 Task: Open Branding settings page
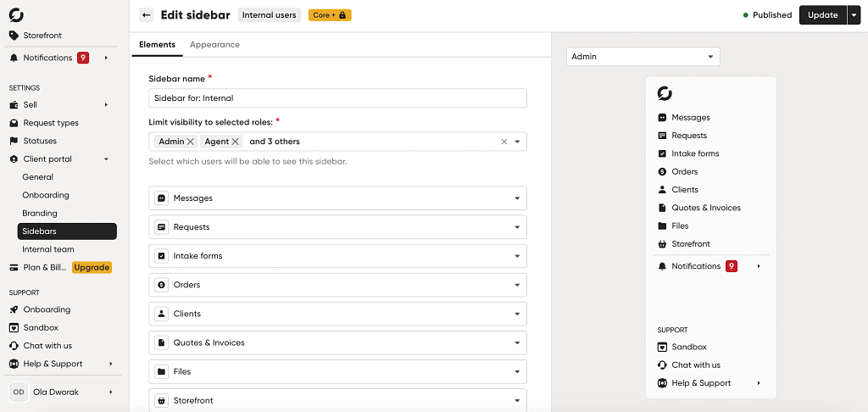point(40,213)
